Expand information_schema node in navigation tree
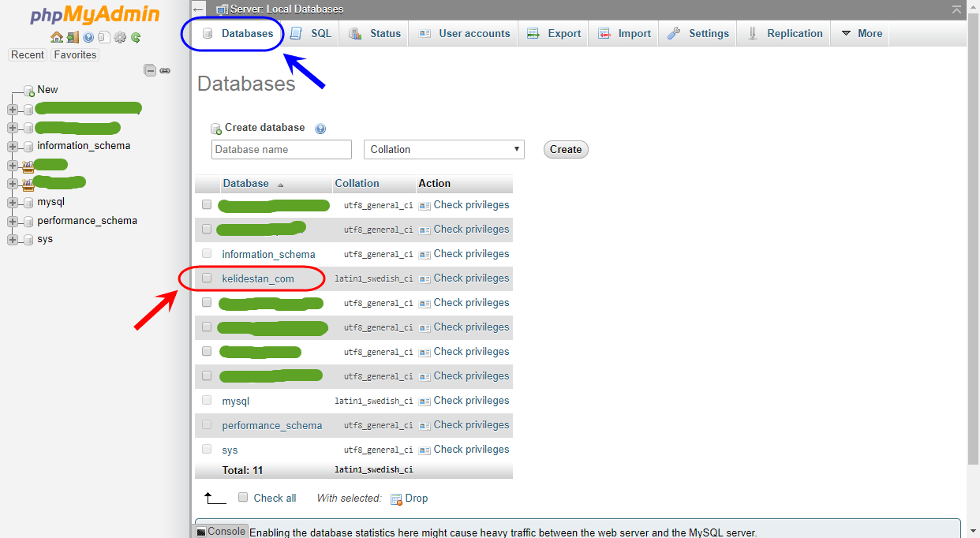The height and width of the screenshot is (538, 980). [13, 146]
